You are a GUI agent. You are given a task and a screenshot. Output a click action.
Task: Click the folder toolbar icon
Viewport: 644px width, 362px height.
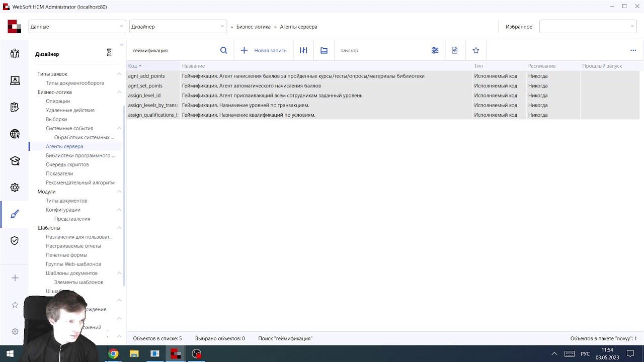(324, 50)
